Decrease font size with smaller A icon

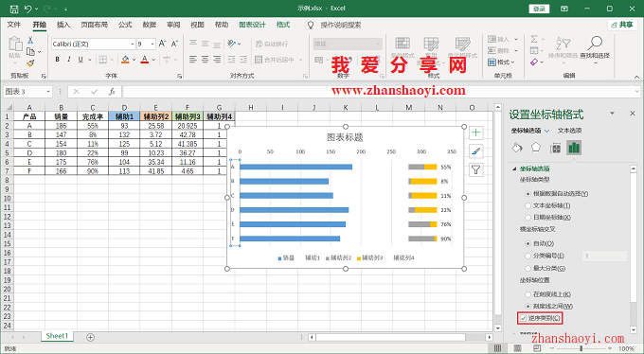[x=174, y=44]
